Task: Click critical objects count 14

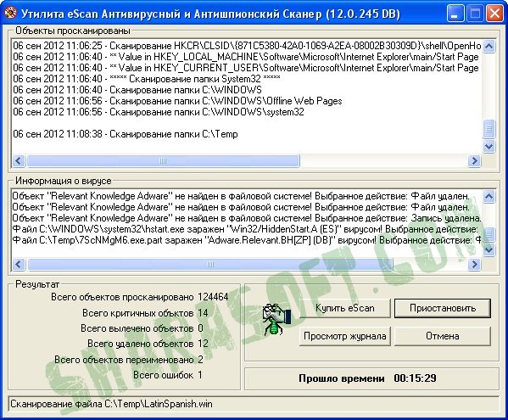Action: (x=203, y=313)
